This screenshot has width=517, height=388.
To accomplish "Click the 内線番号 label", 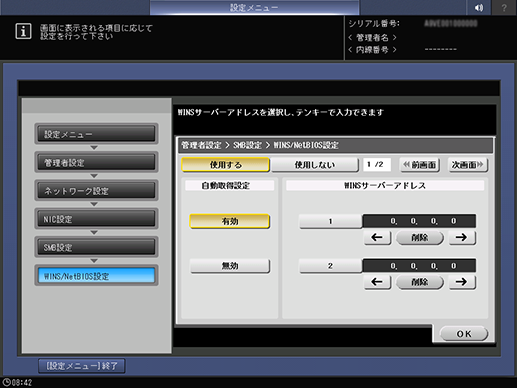I will tap(372, 50).
